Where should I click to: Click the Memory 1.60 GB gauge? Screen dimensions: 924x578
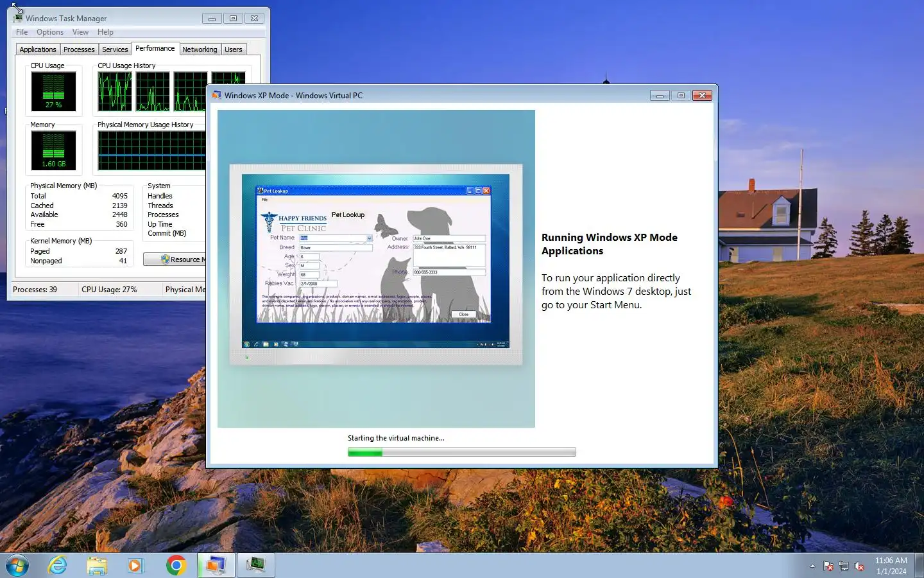click(x=54, y=150)
